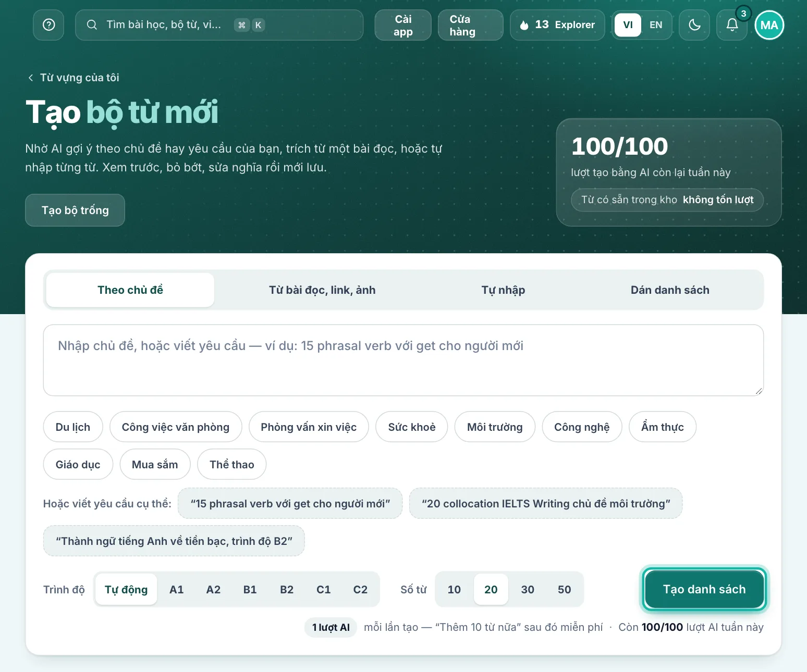Choose the Công nghệ topic chip
The height and width of the screenshot is (672, 807).
pos(582,427)
